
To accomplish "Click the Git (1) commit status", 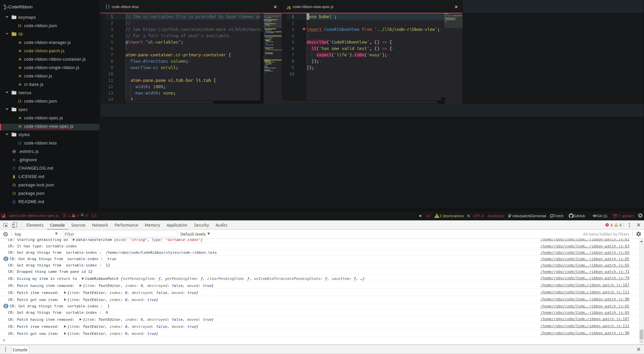I will tap(600, 216).
